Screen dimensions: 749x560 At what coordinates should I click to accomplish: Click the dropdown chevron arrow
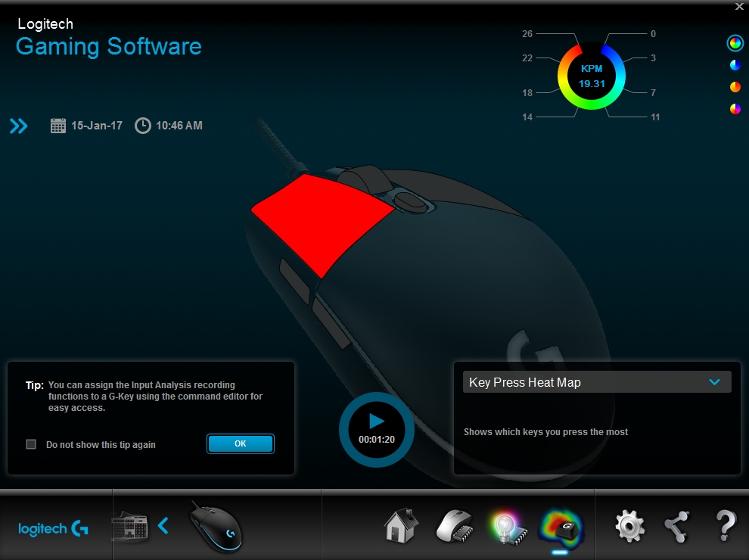click(715, 382)
